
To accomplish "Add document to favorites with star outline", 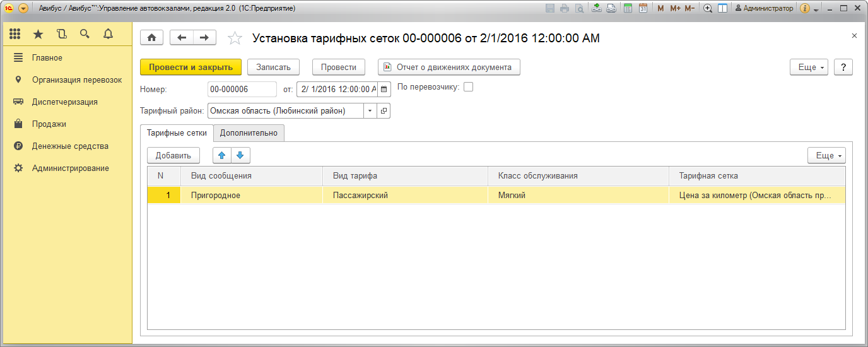I will tap(235, 38).
